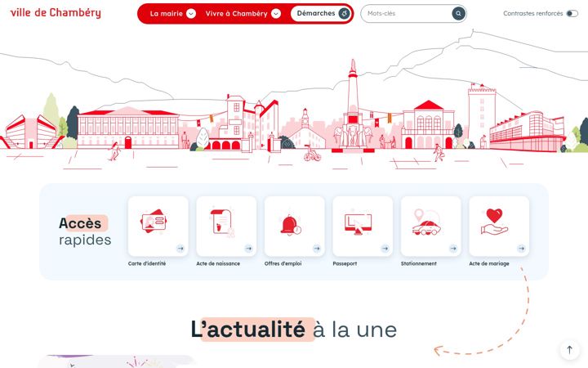Image resolution: width=588 pixels, height=368 pixels.
Task: Click the La mairie chevron icon
Action: (191, 14)
